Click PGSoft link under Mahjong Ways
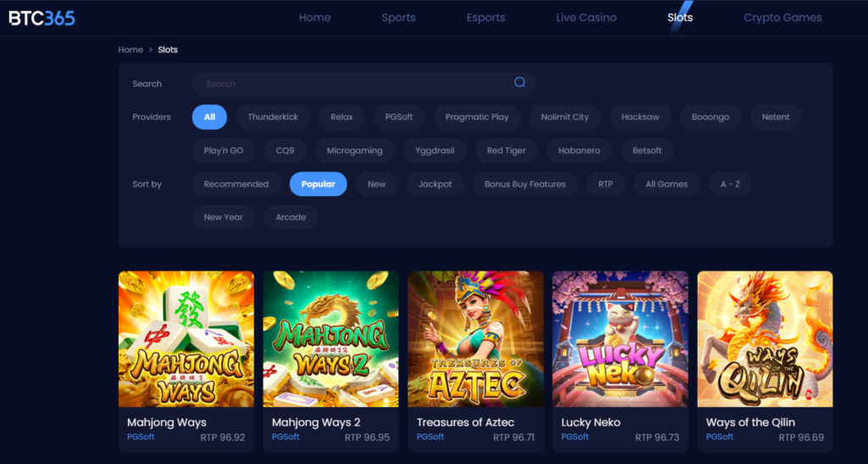This screenshot has width=868, height=464. 141,437
